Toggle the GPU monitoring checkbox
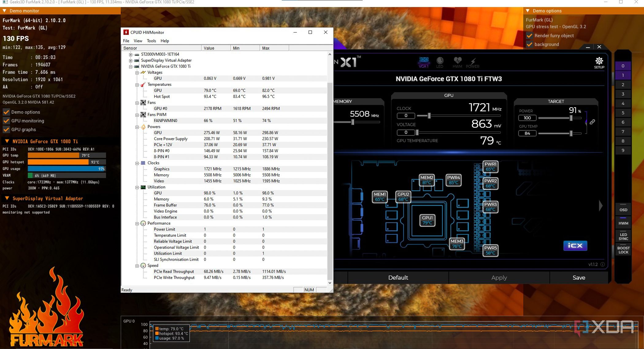Viewport: 644px width, 349px height. pos(6,121)
